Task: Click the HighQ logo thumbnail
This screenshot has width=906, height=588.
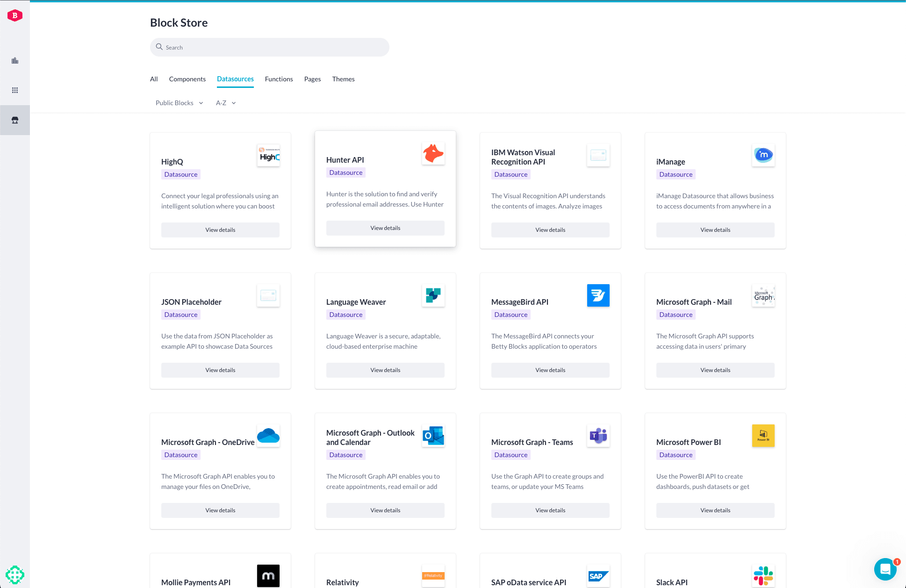Action: (x=268, y=155)
